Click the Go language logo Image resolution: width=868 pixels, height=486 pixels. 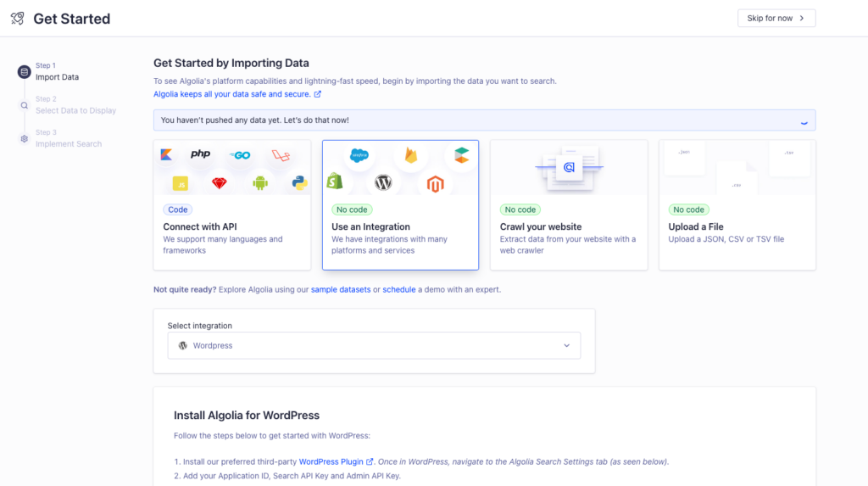[240, 155]
